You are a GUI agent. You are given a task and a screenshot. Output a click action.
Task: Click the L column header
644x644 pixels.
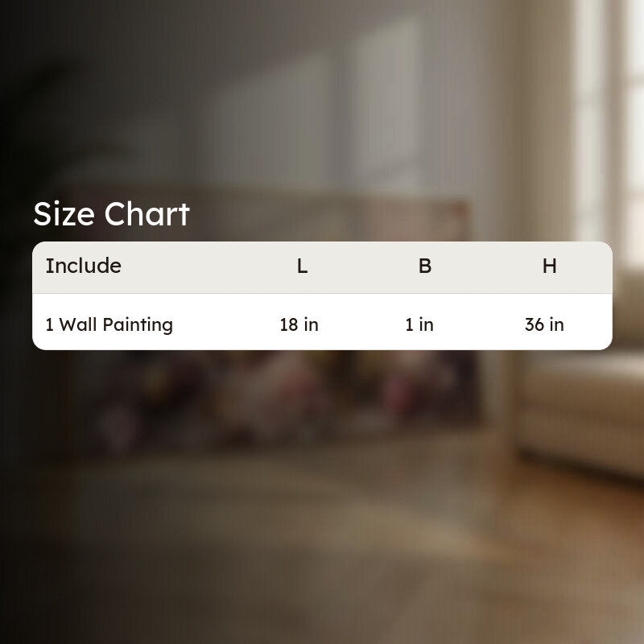pyautogui.click(x=302, y=266)
